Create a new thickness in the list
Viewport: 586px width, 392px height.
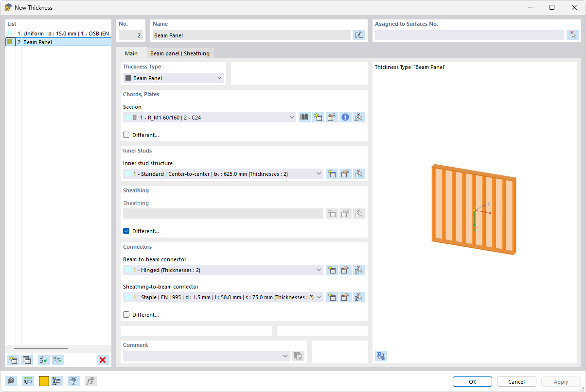click(13, 360)
